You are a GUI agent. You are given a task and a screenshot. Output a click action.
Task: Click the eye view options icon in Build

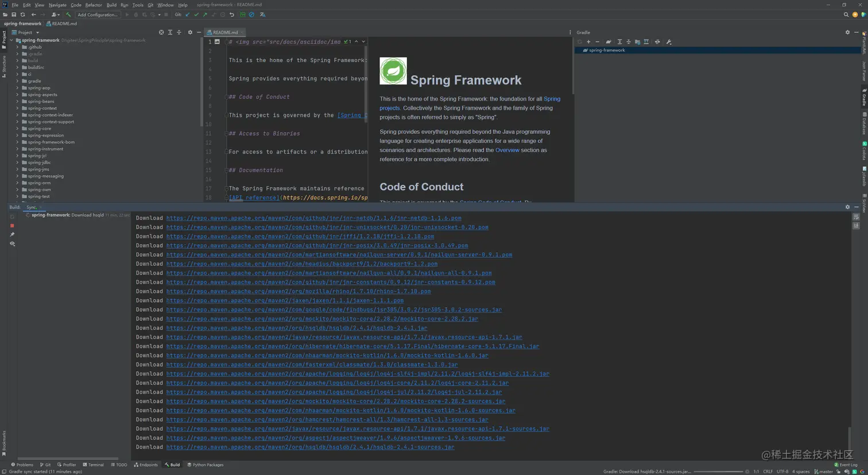tap(12, 244)
